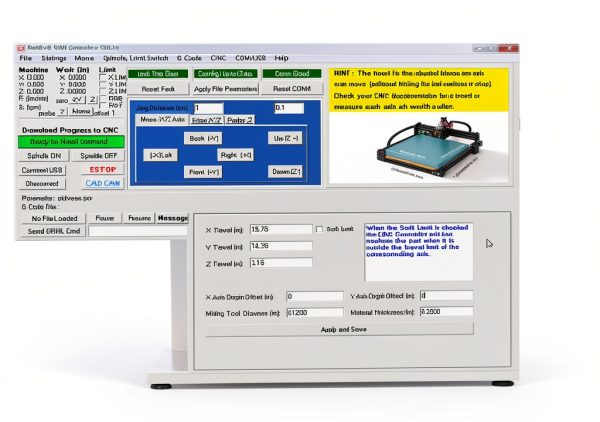Open the Help menu
This screenshot has height=422, width=600.
click(x=281, y=58)
